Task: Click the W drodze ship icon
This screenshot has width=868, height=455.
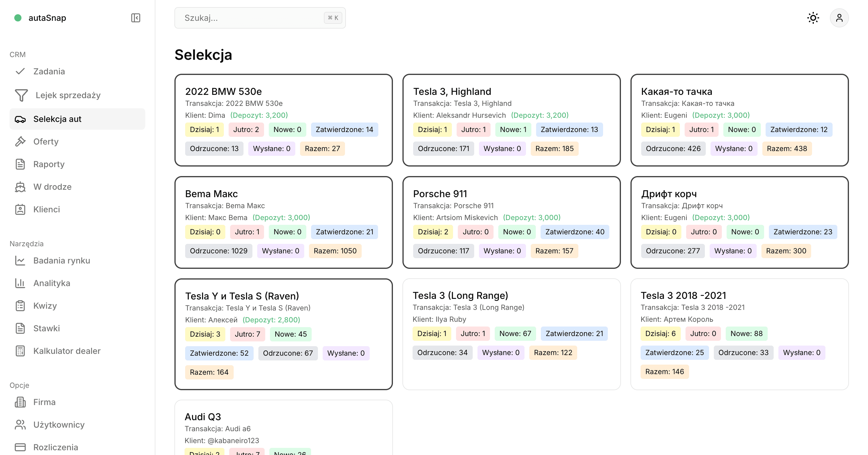Action: (x=20, y=187)
